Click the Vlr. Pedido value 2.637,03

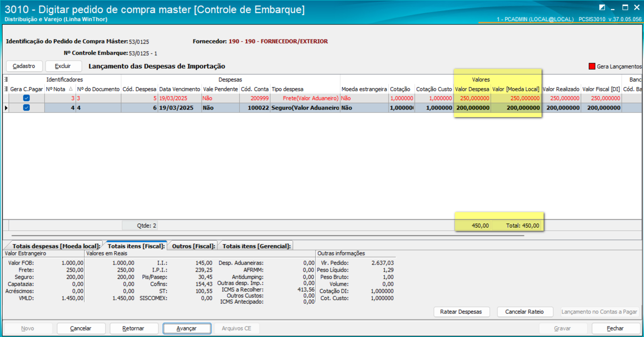[x=382, y=263]
